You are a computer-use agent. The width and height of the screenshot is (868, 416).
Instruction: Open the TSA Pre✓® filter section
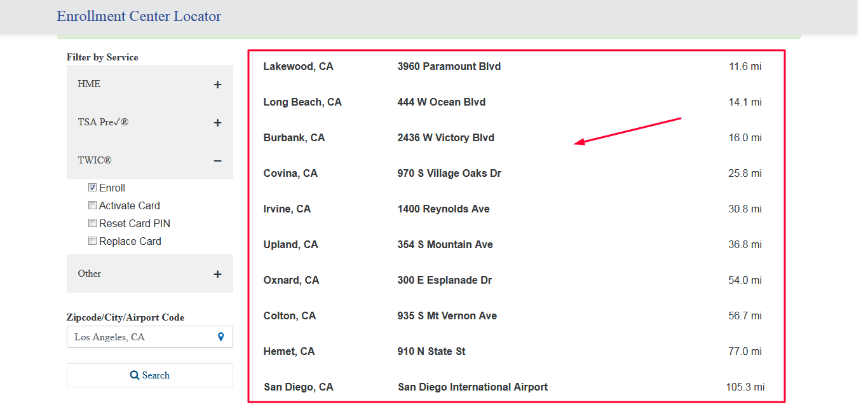(x=150, y=122)
